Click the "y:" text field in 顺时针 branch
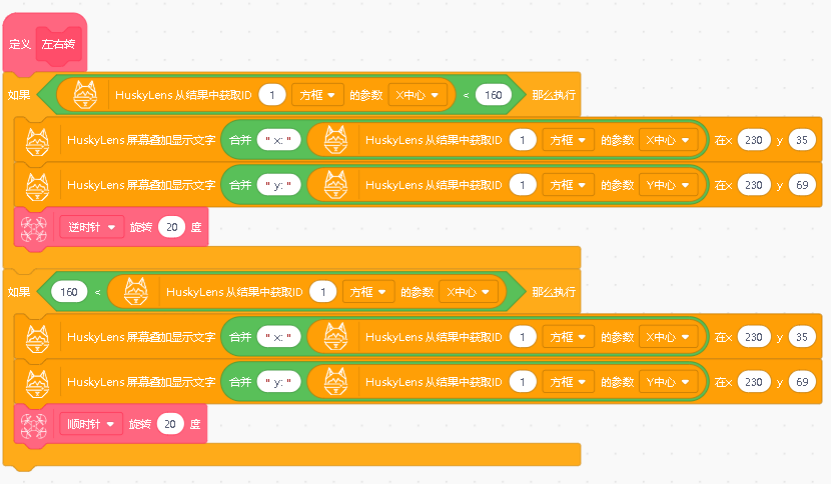The width and height of the screenshot is (831, 485). 279,382
